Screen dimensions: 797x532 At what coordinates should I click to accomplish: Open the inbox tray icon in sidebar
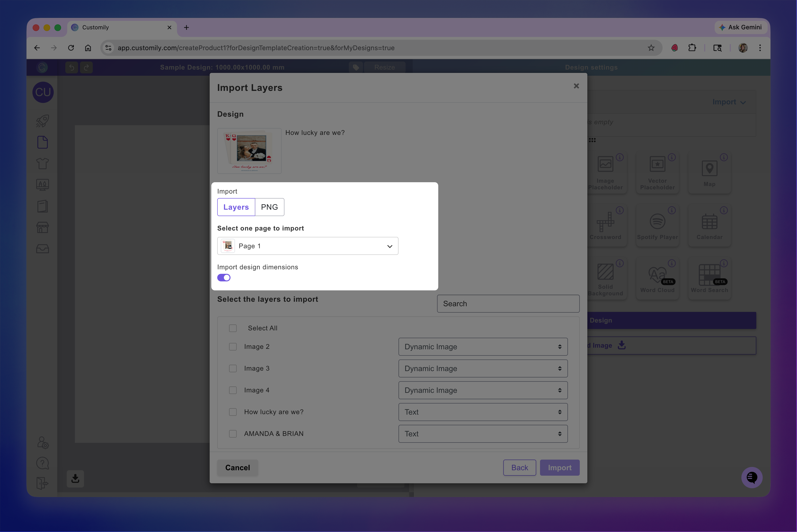42,249
